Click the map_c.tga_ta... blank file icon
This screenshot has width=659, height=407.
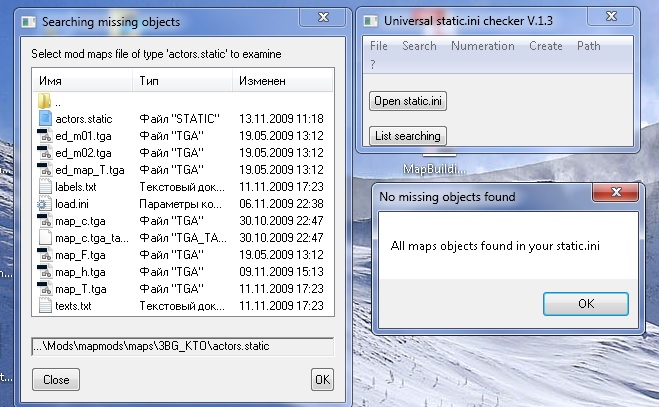[x=45, y=238]
